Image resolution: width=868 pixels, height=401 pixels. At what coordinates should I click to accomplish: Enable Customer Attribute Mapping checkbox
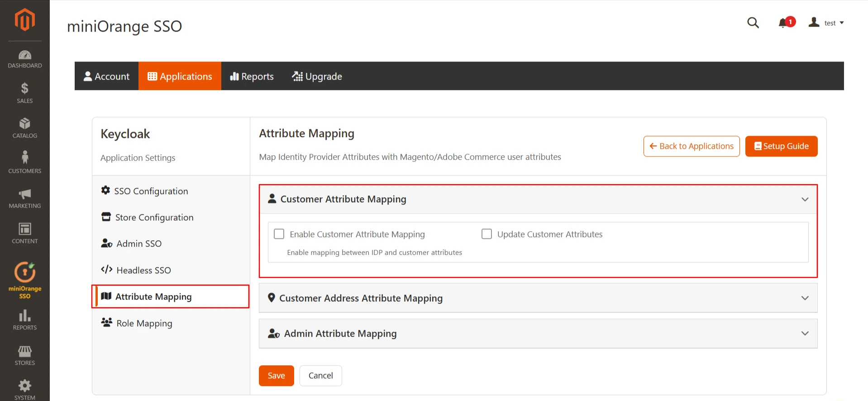[279, 234]
